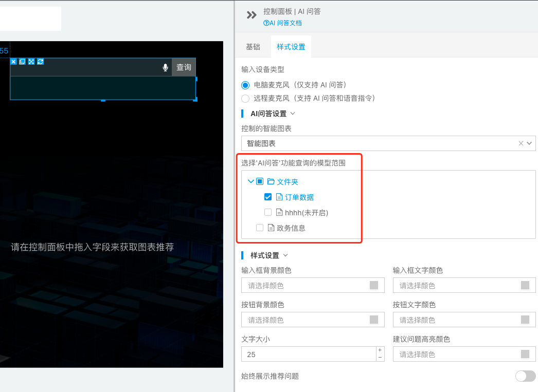
Task: Select 远程麦克风 radio option
Action: 245,99
